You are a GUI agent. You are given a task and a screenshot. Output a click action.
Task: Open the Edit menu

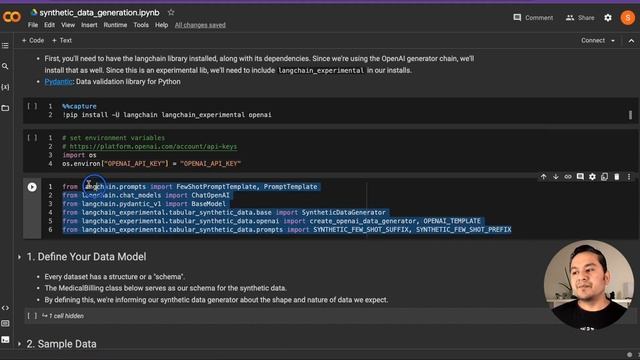click(49, 25)
